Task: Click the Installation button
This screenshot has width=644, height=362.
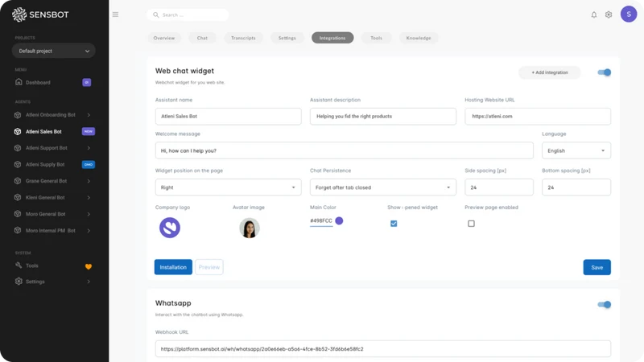Action: point(173,267)
